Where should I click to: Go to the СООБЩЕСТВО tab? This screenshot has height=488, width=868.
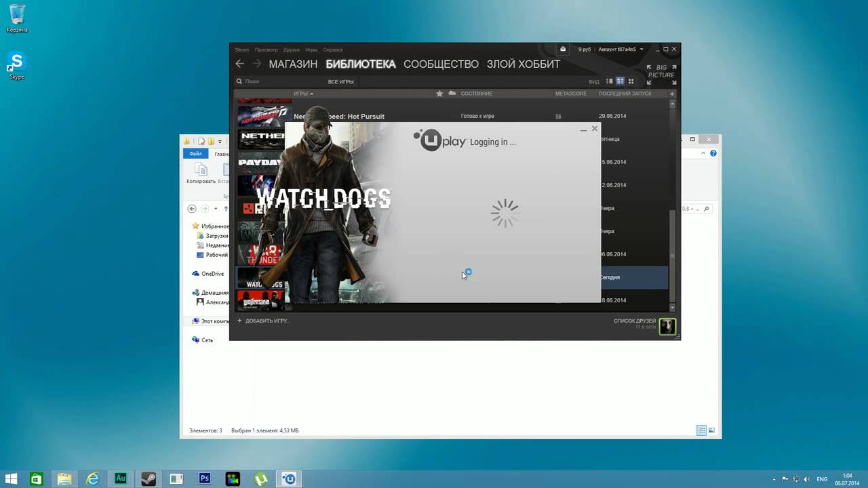(x=441, y=64)
